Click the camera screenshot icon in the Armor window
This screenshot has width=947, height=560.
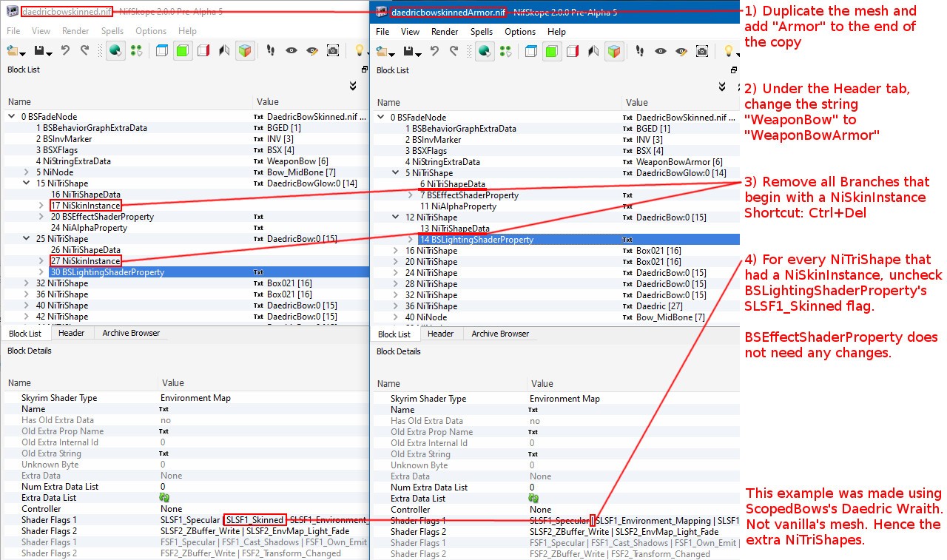coord(702,51)
